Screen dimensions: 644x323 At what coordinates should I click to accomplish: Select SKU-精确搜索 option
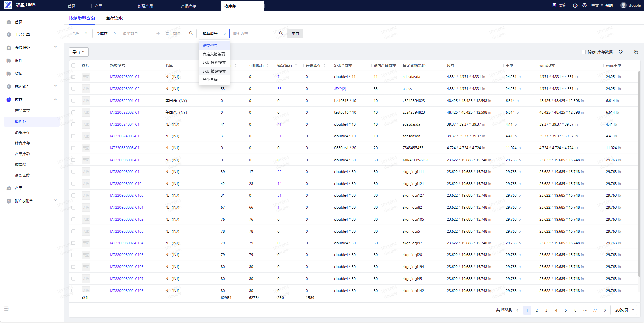[x=214, y=71]
